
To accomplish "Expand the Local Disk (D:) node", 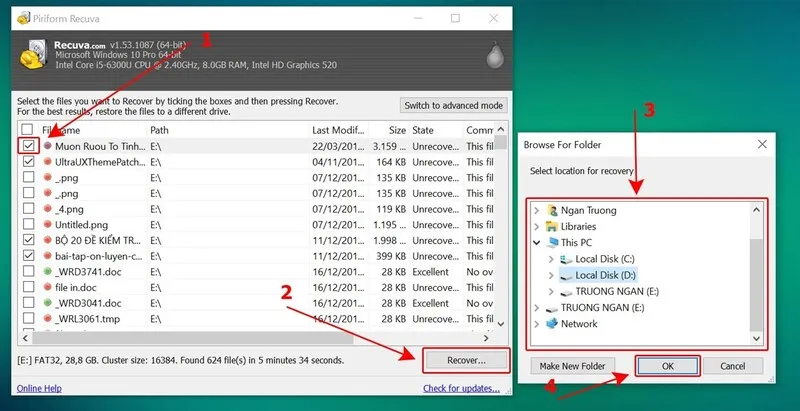I will pos(551,275).
